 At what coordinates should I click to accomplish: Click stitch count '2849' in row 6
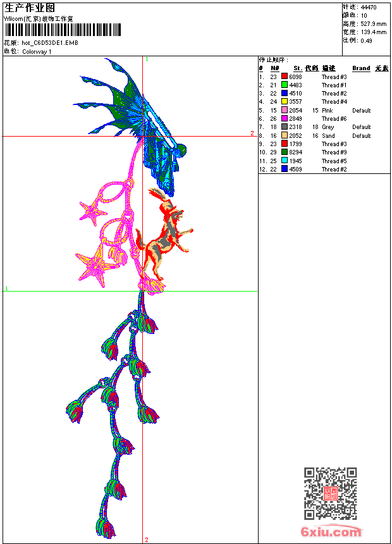coord(295,119)
